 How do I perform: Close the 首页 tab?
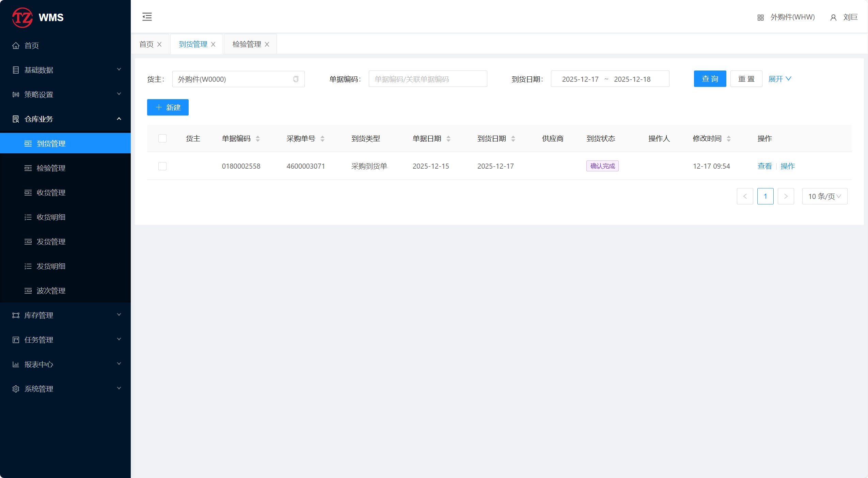click(x=159, y=44)
